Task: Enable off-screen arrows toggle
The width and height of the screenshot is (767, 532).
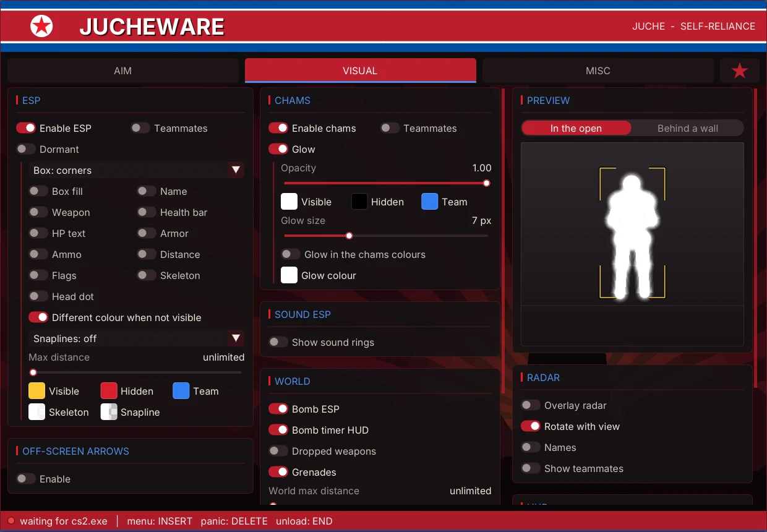Action: pos(26,479)
